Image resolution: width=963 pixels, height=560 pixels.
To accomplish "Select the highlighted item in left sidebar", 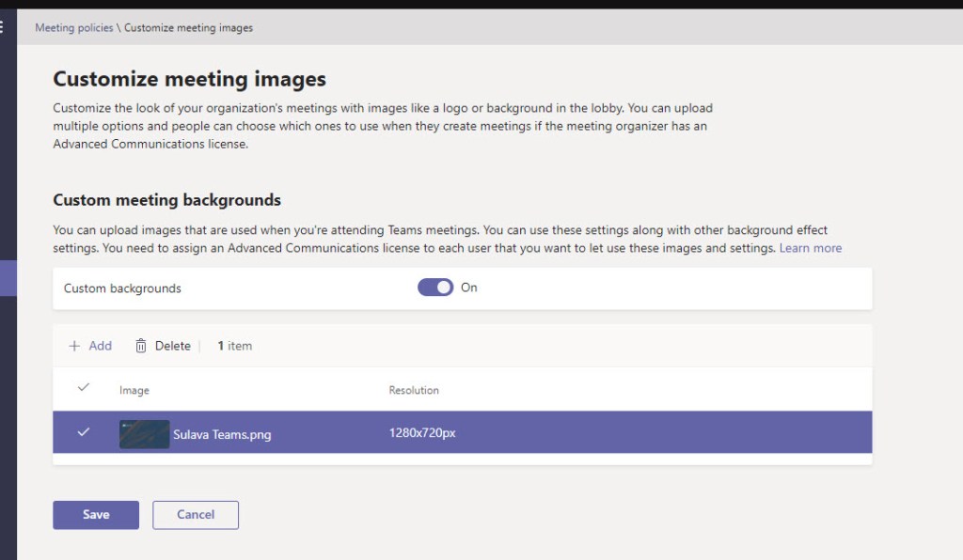I will pos(8,279).
